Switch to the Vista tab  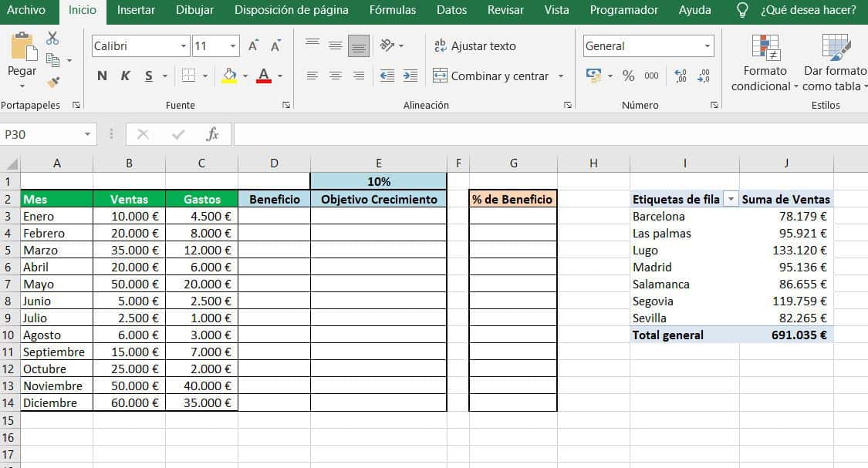coord(556,10)
